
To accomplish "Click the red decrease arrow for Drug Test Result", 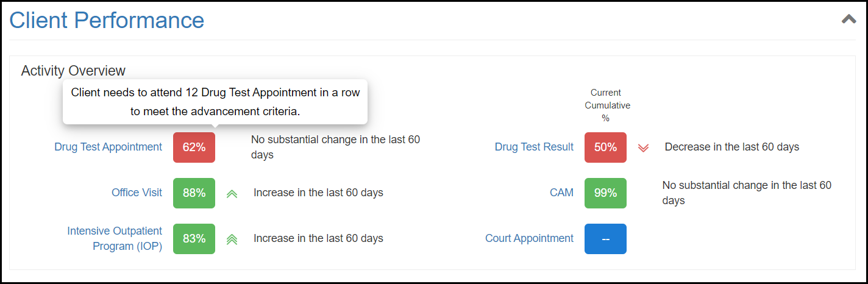I will pos(643,148).
